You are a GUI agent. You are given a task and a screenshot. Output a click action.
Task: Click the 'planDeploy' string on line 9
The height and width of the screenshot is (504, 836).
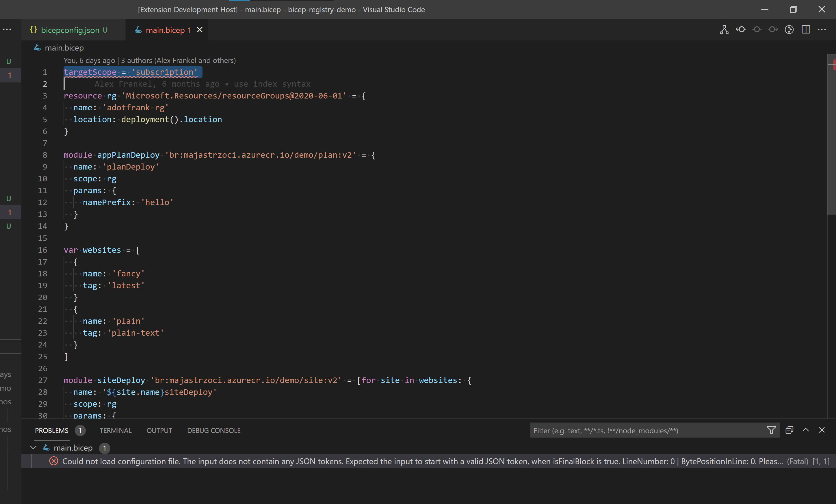pos(131,167)
